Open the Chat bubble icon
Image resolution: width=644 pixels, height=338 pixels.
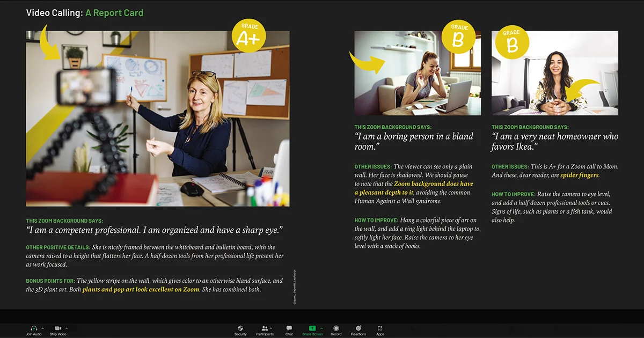[x=289, y=328]
